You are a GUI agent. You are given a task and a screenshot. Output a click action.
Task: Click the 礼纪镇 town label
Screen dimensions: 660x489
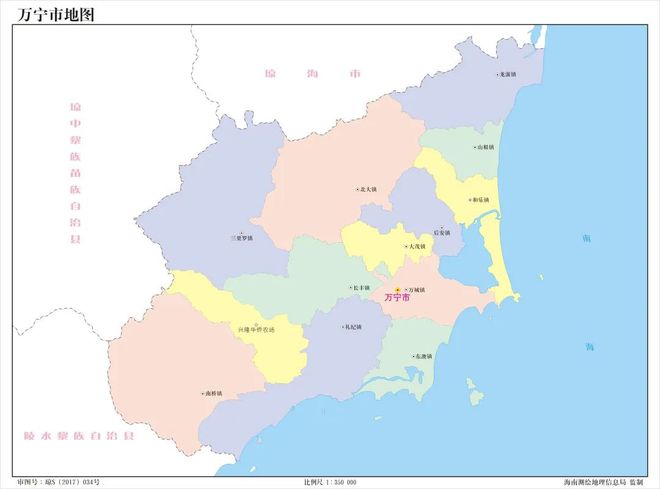point(353,327)
